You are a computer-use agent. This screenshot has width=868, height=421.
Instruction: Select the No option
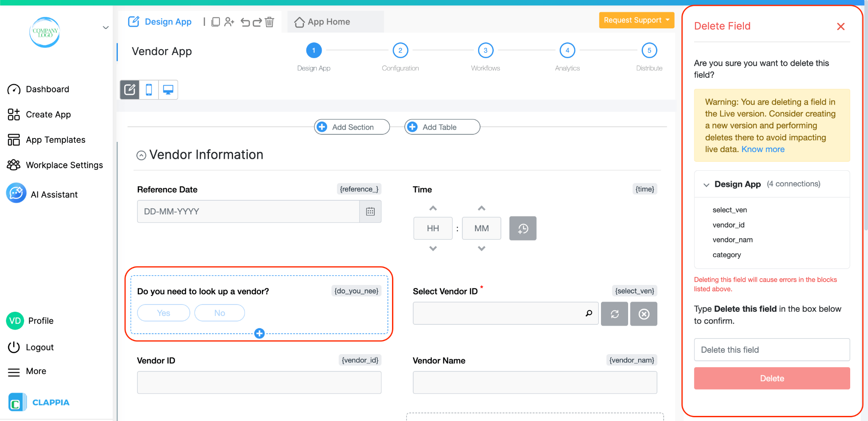tap(220, 313)
